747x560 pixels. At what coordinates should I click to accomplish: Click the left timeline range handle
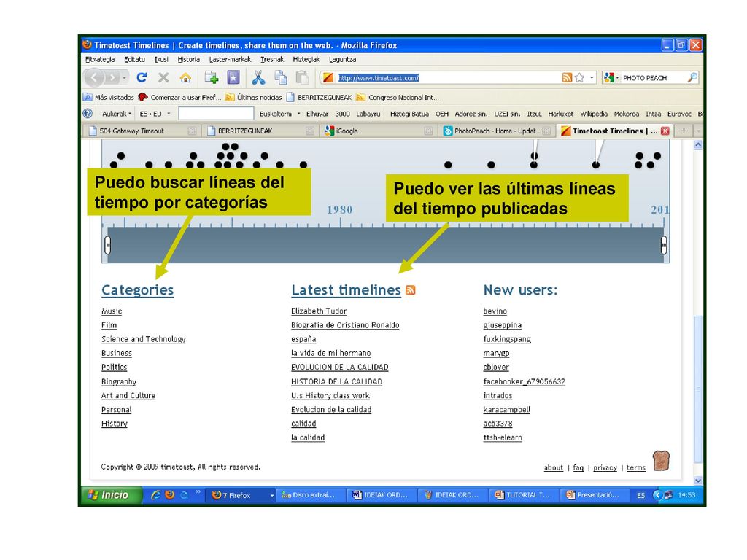coord(108,245)
